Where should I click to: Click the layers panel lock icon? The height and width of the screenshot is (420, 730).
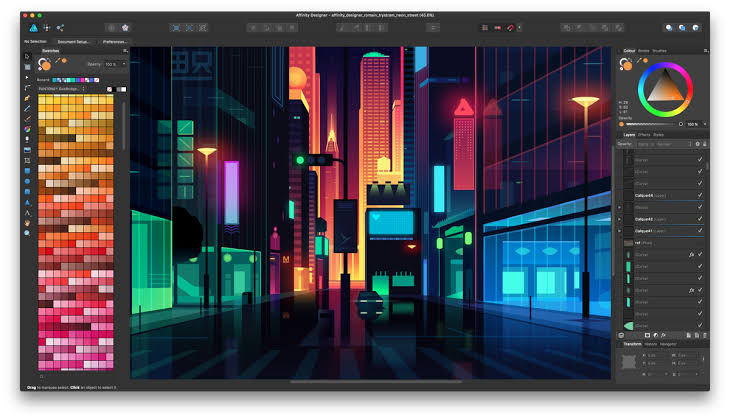(705, 144)
